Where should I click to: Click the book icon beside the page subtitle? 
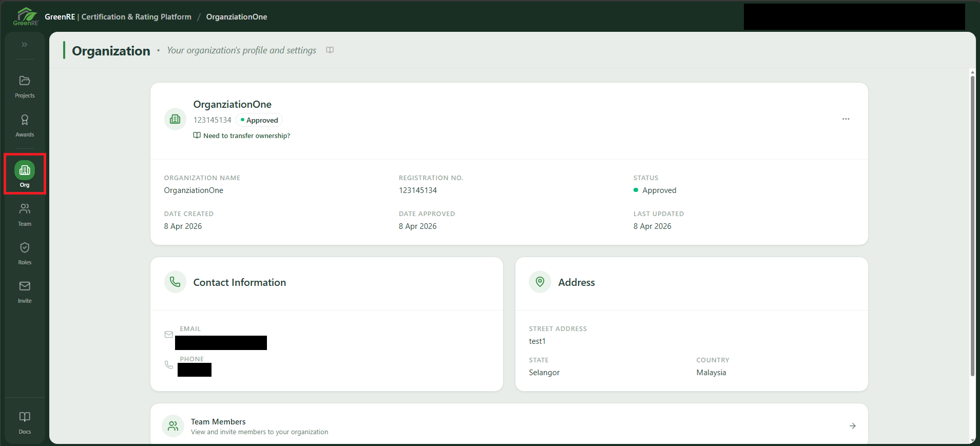(x=330, y=50)
